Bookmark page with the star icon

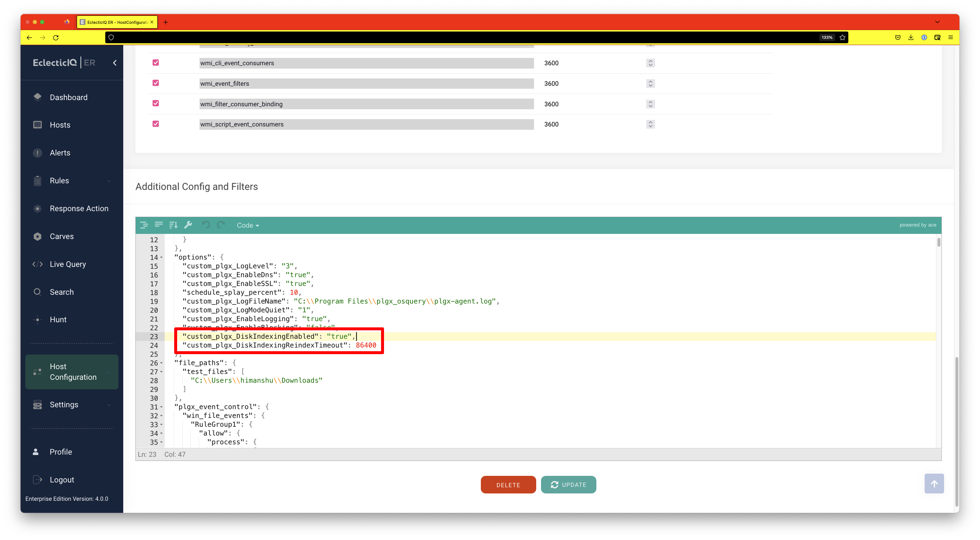pos(842,37)
